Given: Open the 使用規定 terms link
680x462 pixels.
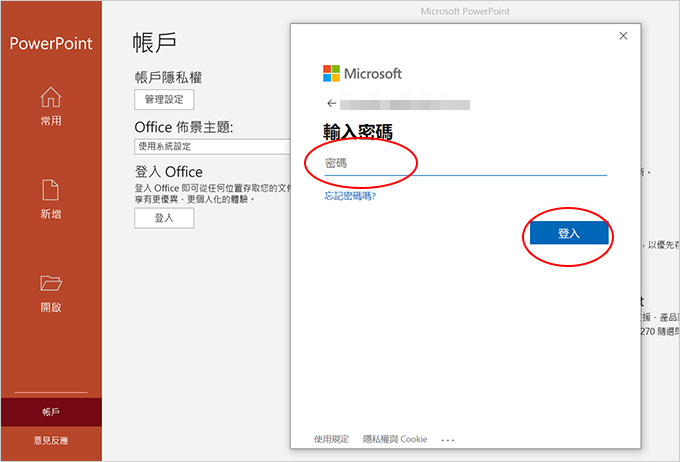Looking at the screenshot, I should click(331, 439).
